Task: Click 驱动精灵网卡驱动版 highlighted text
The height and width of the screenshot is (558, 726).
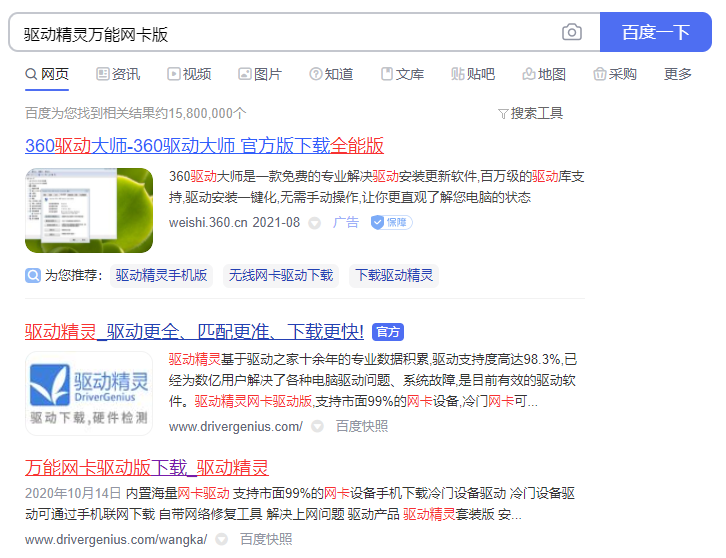Action: 253,401
